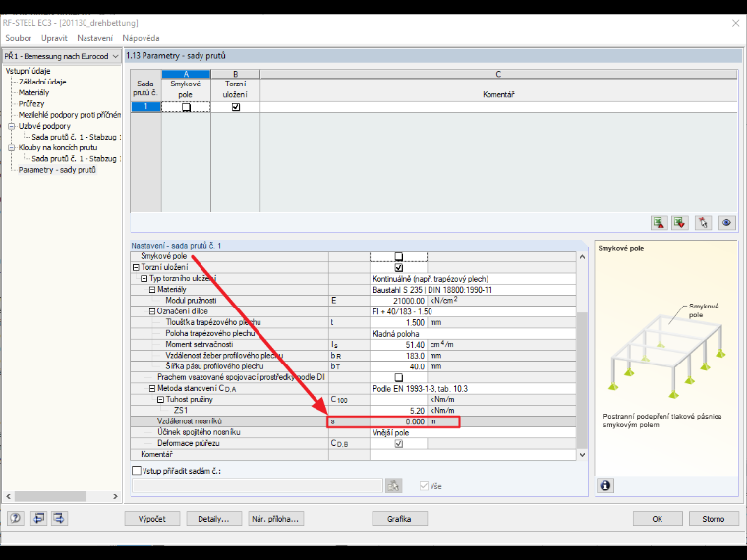
Task: Go to next table with right arrow icon
Action: coord(59,518)
